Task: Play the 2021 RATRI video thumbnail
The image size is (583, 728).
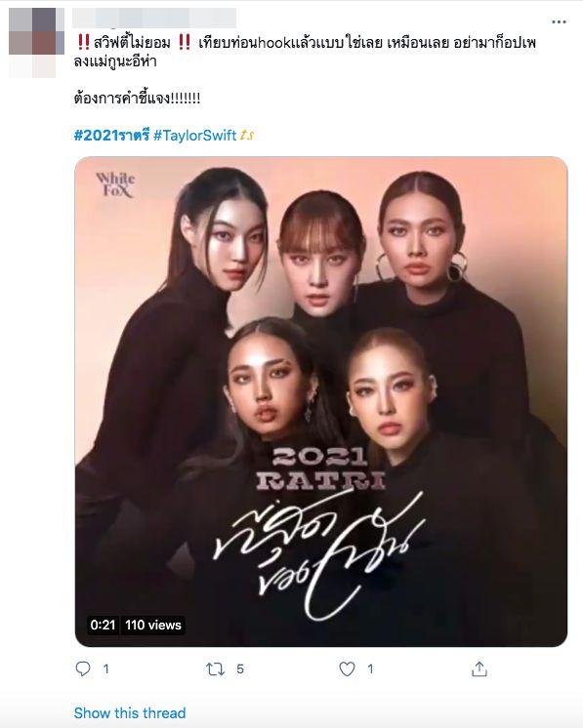Action: coord(321,402)
